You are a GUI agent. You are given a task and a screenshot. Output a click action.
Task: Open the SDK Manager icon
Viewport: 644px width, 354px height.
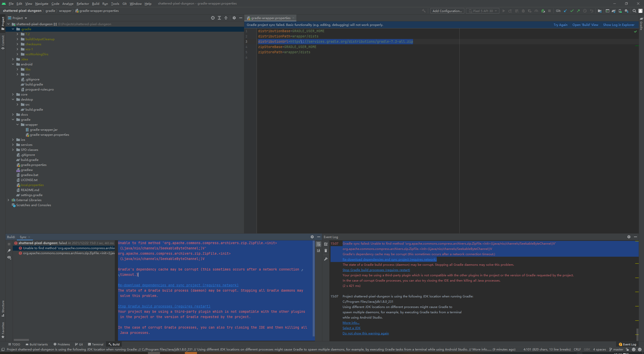click(x=627, y=11)
